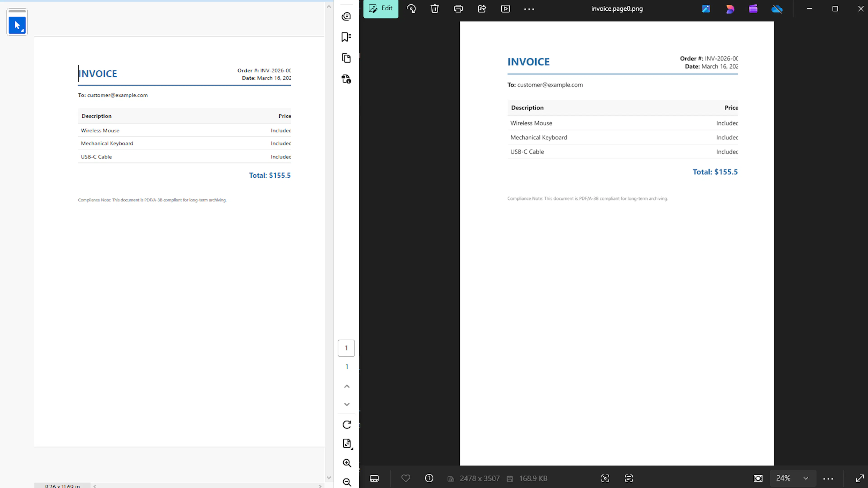Rotate the image in Photos
This screenshot has height=488, width=868.
tap(411, 9)
